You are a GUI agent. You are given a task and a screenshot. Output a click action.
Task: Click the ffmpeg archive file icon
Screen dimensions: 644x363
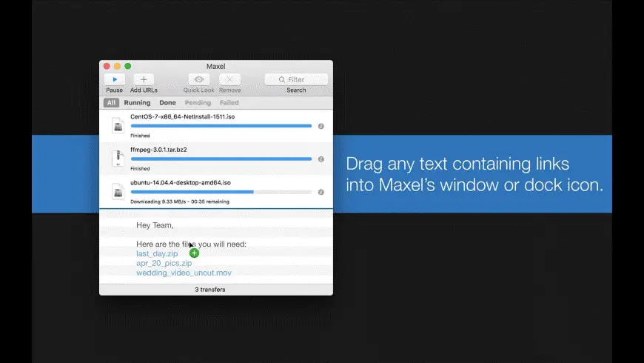[118, 159]
